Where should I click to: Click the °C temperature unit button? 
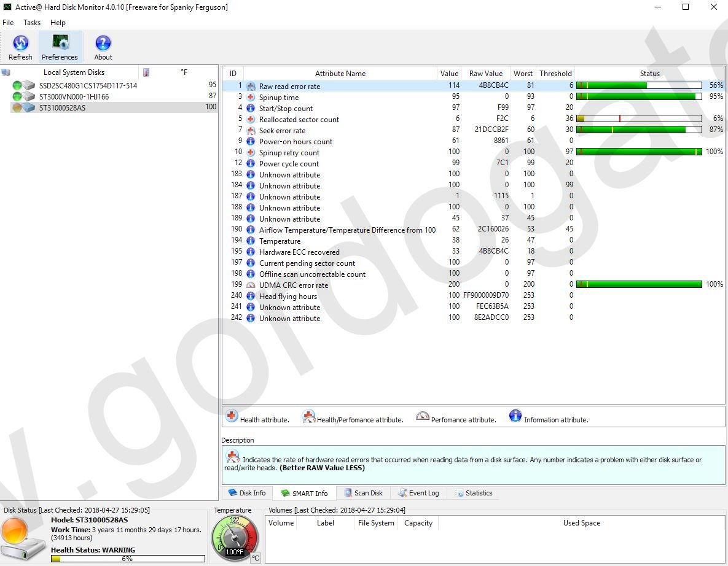coord(255,558)
